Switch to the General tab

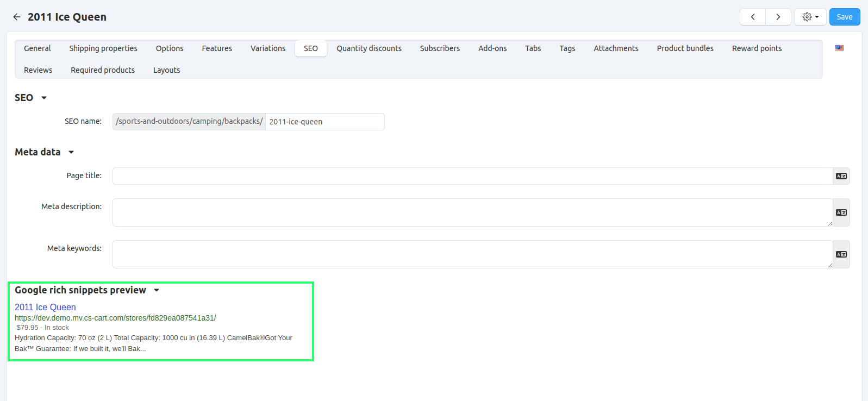coord(38,48)
